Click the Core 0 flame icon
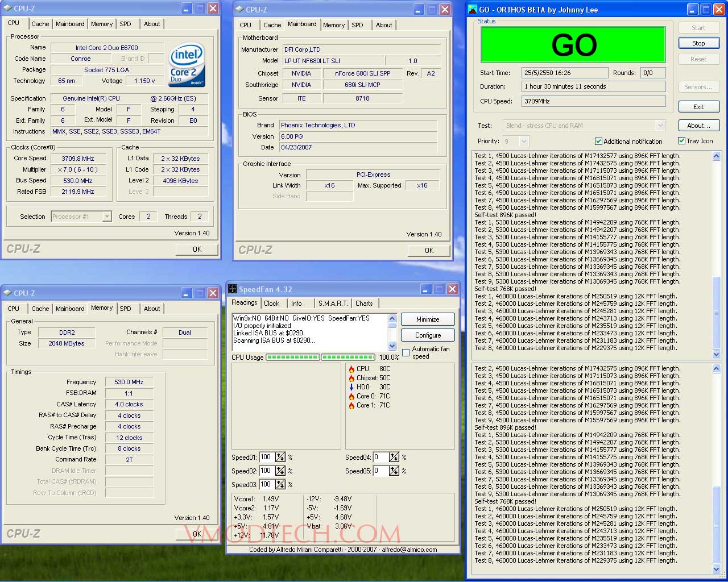The height and width of the screenshot is (582, 728). 351,396
